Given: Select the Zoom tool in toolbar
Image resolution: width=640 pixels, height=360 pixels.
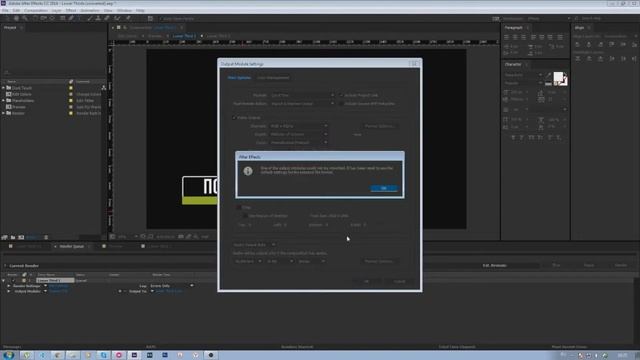Looking at the screenshot, I should pos(25,18).
